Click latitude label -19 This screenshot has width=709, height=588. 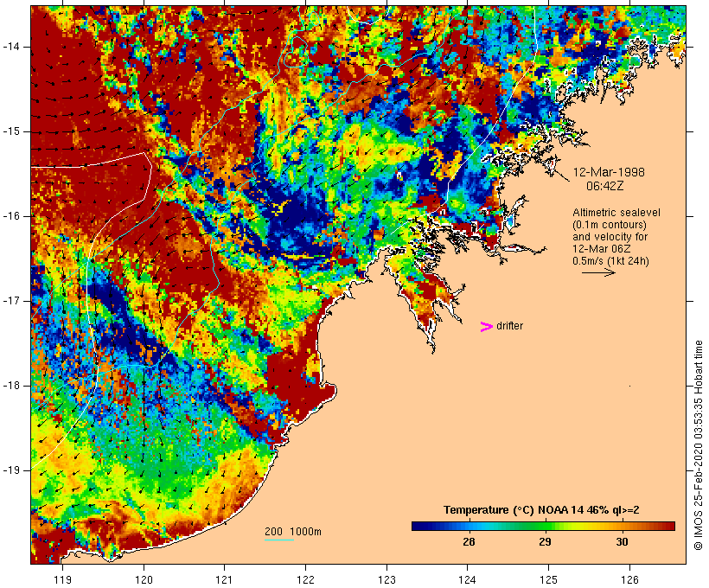tap(11, 470)
